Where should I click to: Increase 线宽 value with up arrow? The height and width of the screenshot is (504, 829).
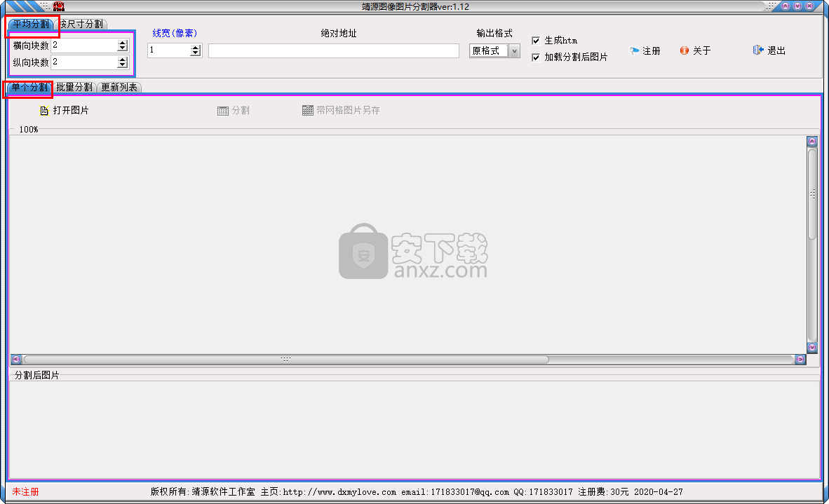[x=196, y=48]
